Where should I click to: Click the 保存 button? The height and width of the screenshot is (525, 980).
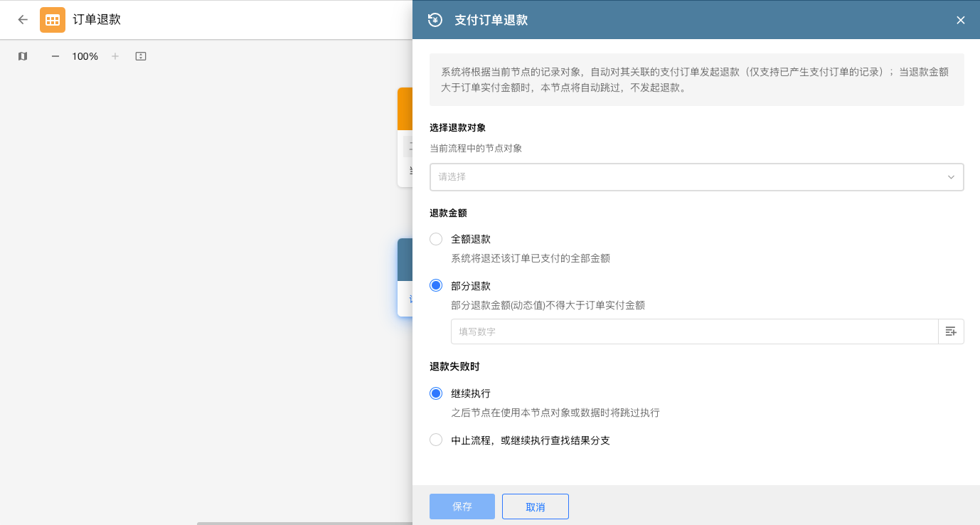click(462, 507)
